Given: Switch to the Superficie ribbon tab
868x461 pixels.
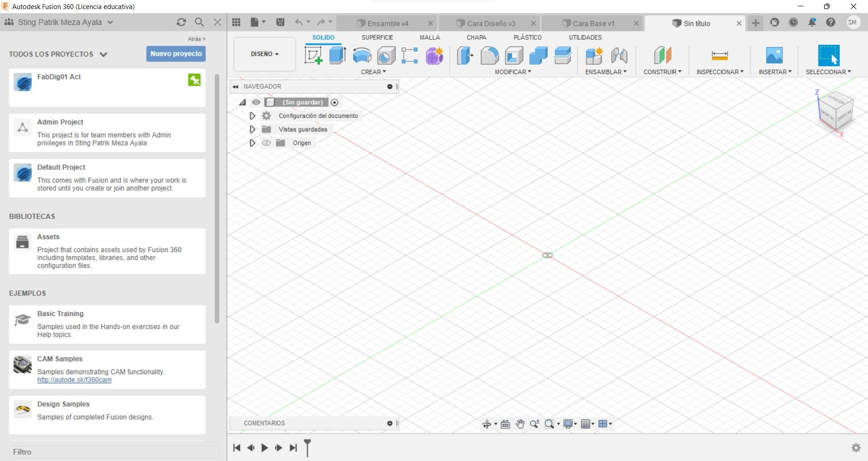Looking at the screenshot, I should (x=378, y=38).
